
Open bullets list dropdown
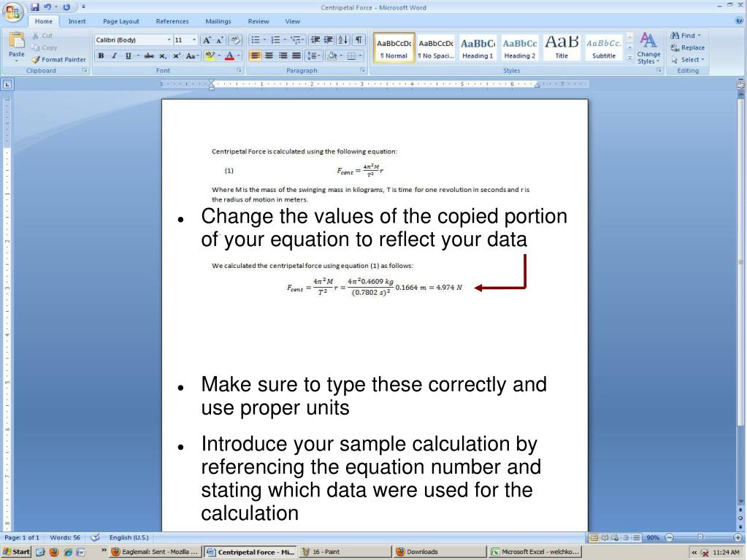pos(264,40)
